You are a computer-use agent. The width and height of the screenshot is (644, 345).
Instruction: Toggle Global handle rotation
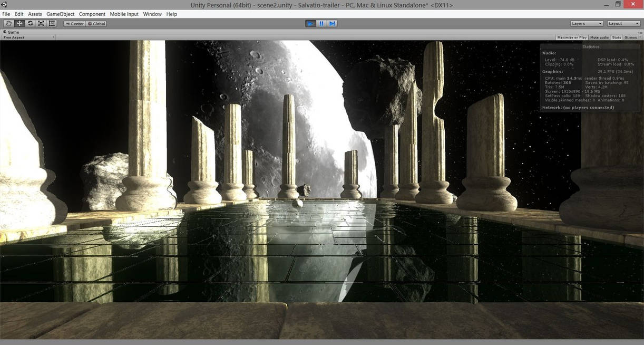[x=96, y=24]
